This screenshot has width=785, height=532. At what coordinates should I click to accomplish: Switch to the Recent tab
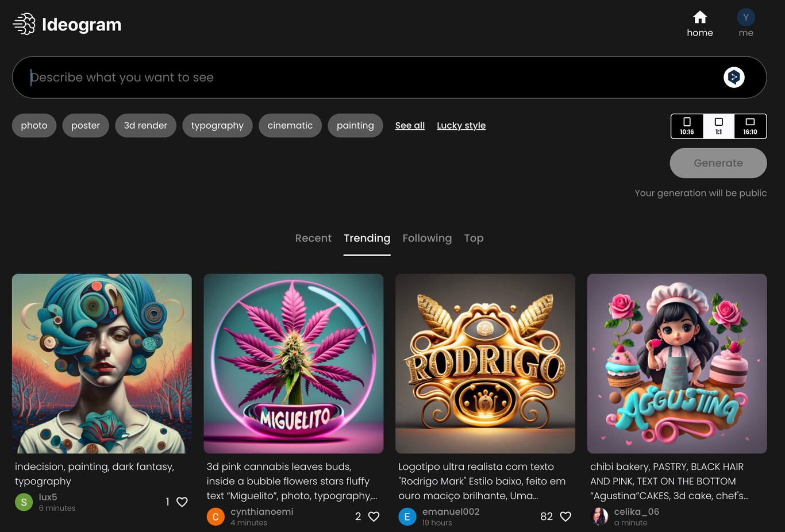313,238
